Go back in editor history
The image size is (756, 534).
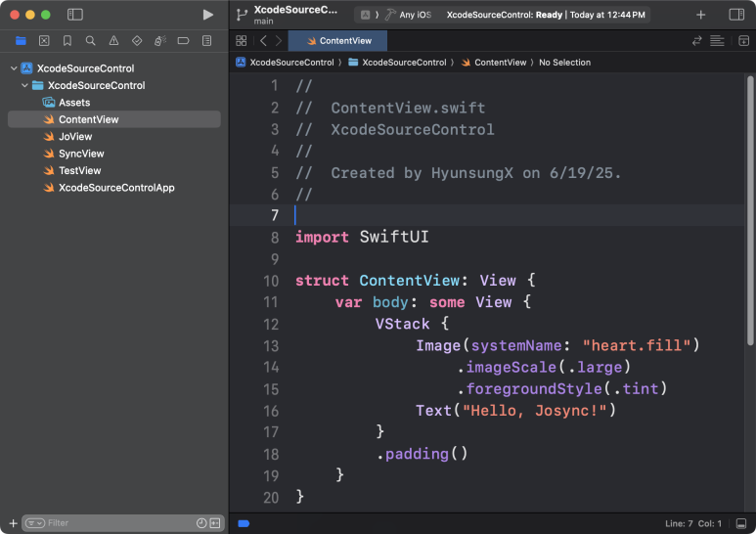click(x=263, y=41)
